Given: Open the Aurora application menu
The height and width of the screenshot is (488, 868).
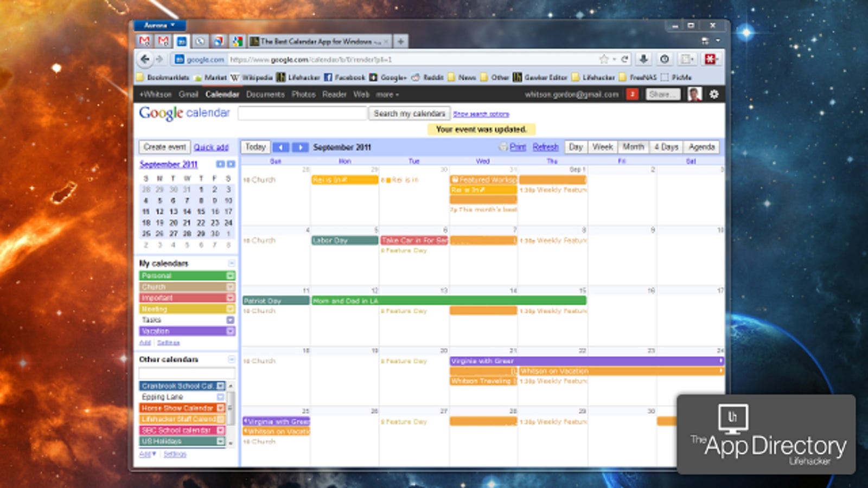Looking at the screenshot, I should tap(159, 25).
